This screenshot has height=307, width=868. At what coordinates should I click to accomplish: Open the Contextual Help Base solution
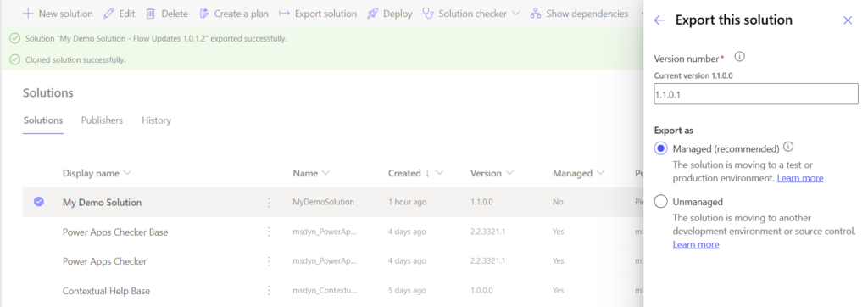pos(106,291)
